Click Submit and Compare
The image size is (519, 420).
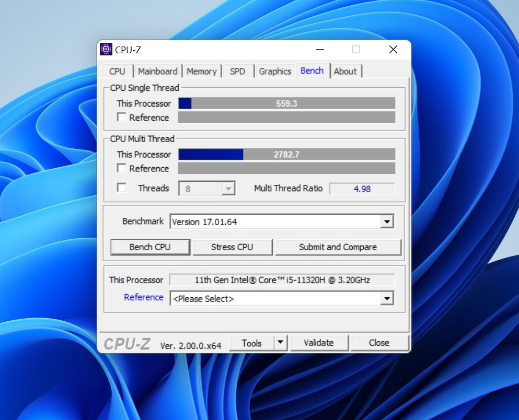tap(338, 247)
